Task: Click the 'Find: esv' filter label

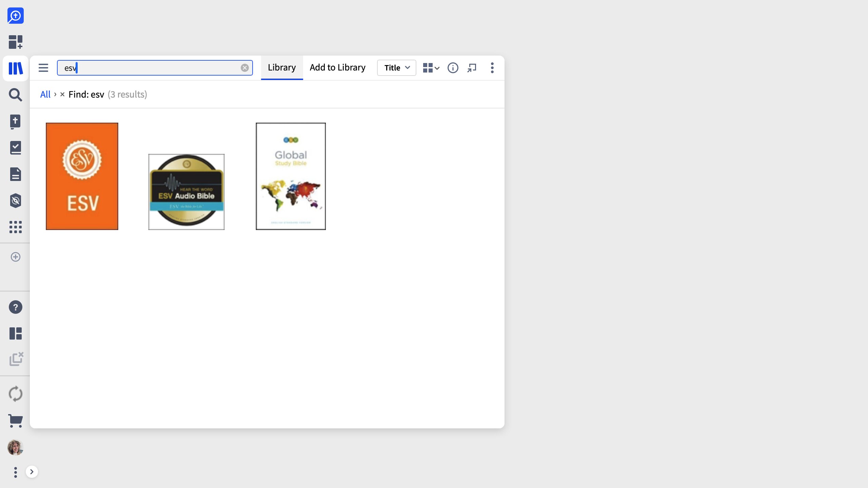Action: [x=86, y=94]
